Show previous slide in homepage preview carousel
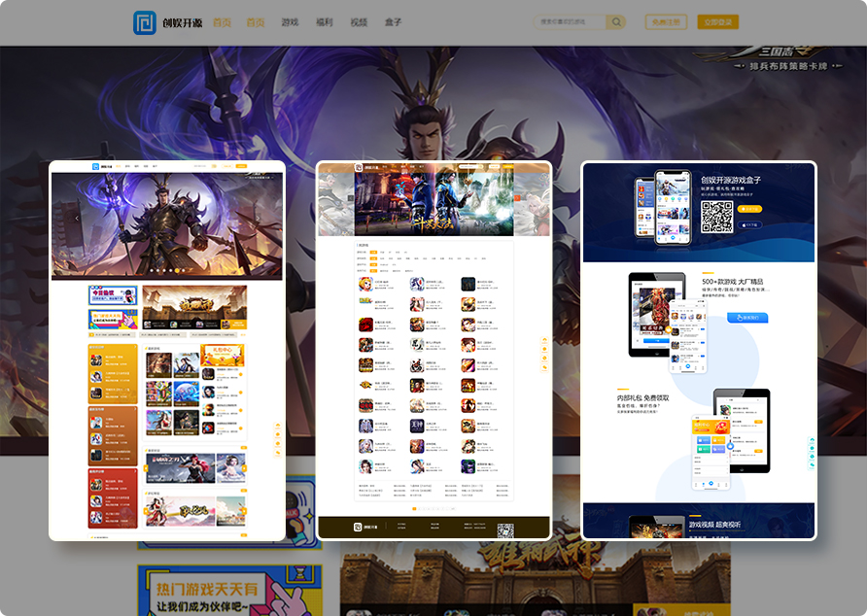 pos(77,219)
